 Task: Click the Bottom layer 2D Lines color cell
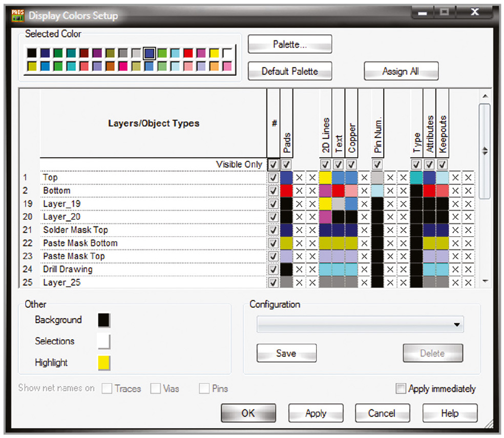click(325, 191)
